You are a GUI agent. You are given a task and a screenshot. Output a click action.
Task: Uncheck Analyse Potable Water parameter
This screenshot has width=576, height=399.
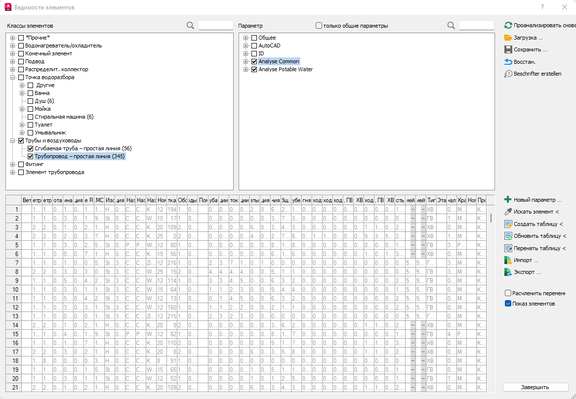[254, 69]
